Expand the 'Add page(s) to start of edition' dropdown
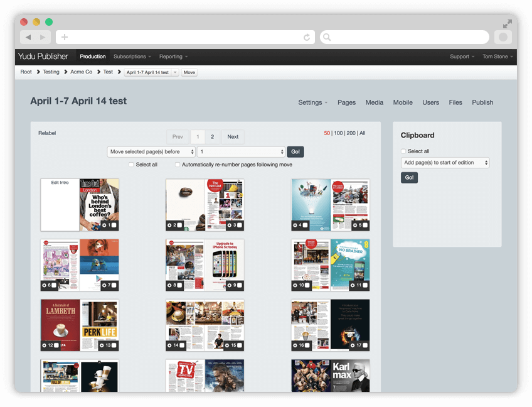The width and height of the screenshot is (532, 407). pyautogui.click(x=445, y=163)
